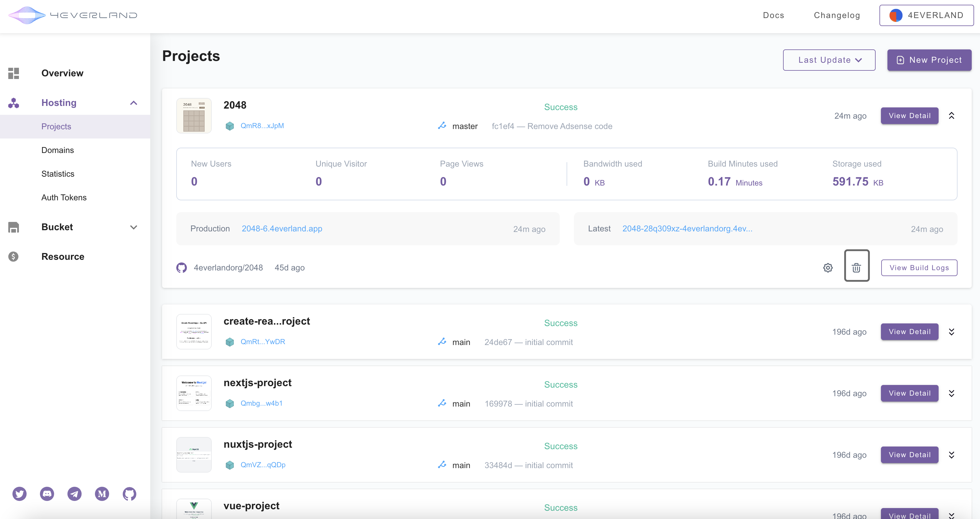Image resolution: width=980 pixels, height=519 pixels.
Task: Open the GitHub icon in sidebar footer
Action: point(129,494)
